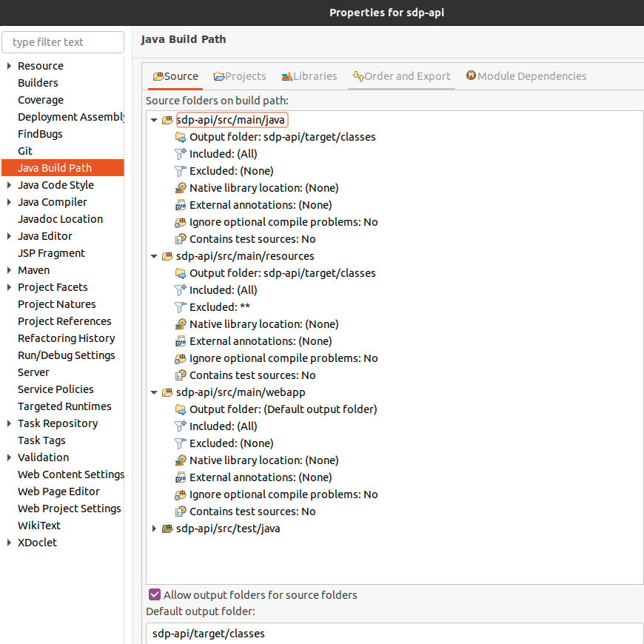Click the Default output folder text field
This screenshot has width=644, height=644.
click(395, 634)
